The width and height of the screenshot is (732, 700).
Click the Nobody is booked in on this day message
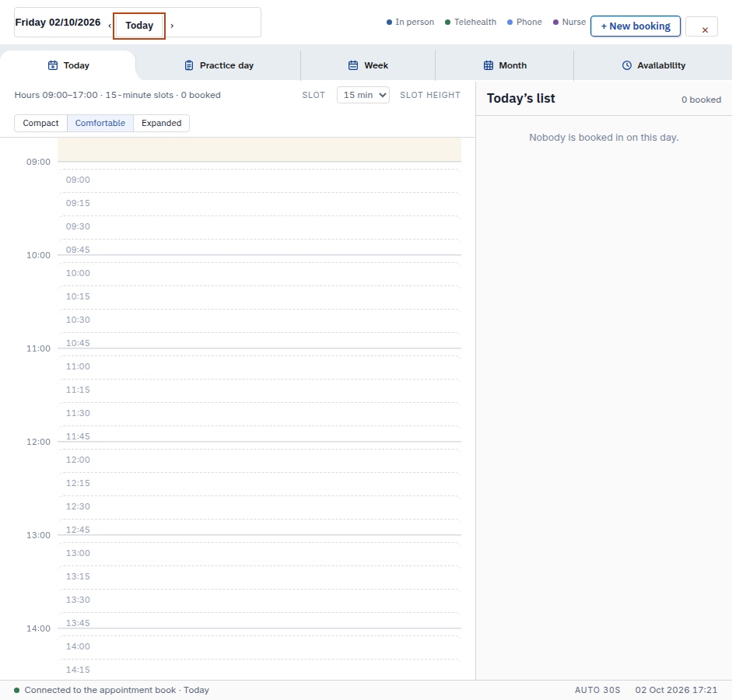[604, 138]
